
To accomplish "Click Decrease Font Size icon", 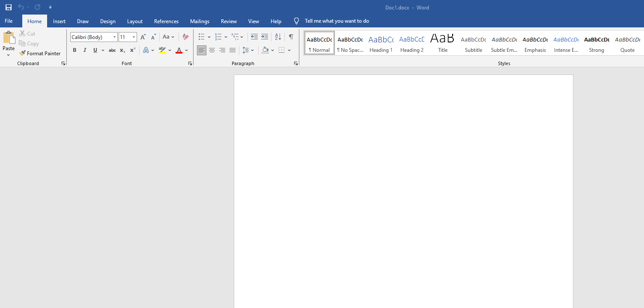I will (x=153, y=37).
